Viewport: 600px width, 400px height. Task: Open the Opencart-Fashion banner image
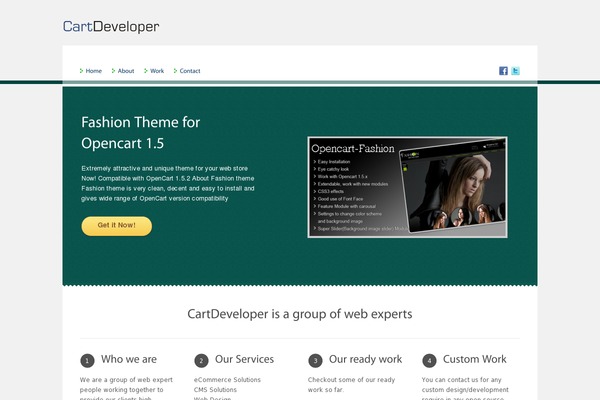408,187
